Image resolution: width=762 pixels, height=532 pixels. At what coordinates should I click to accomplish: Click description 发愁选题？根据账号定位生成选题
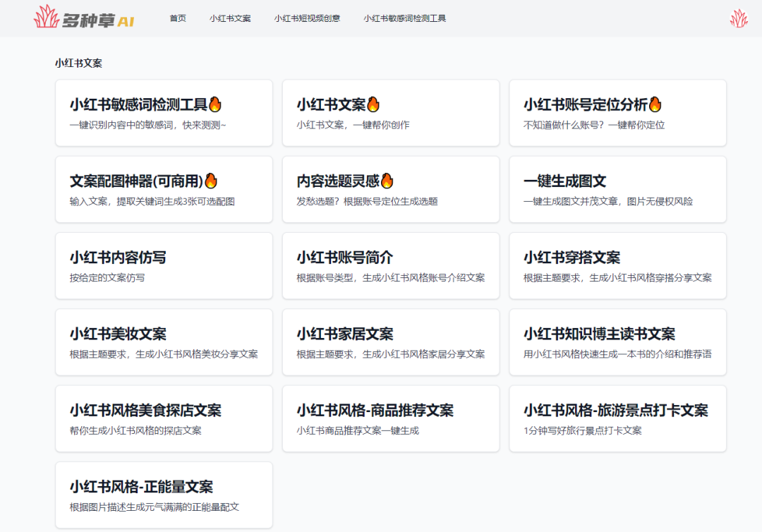pyautogui.click(x=367, y=201)
